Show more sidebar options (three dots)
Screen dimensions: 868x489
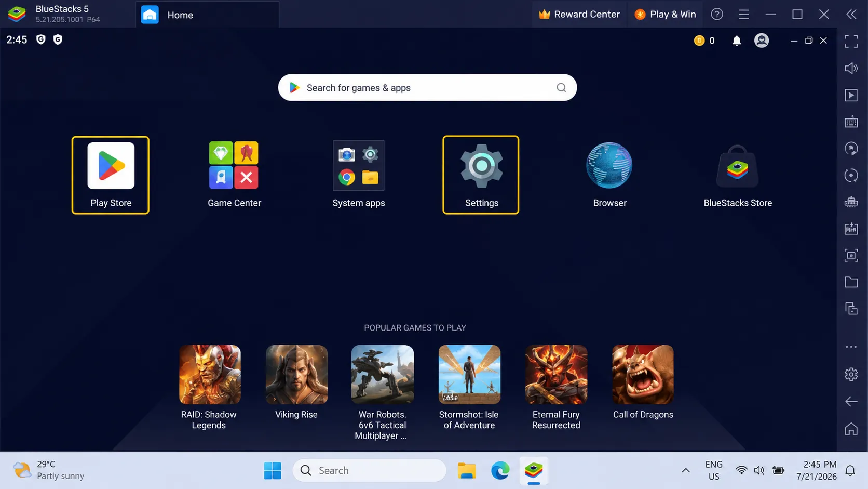851,347
